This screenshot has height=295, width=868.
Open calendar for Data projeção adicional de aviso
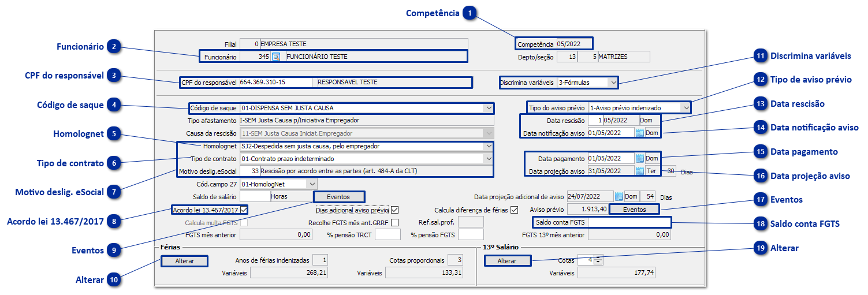point(619,196)
